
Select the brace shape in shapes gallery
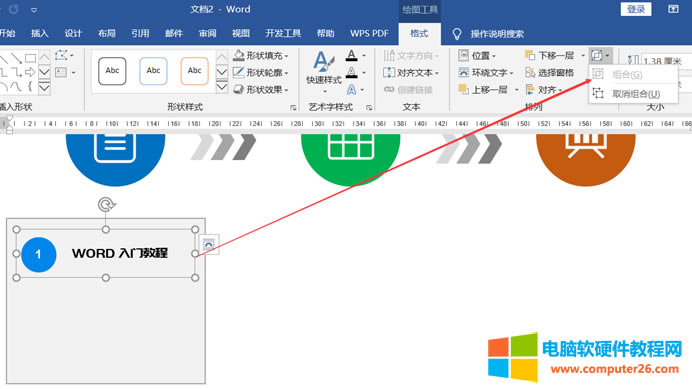pos(30,86)
